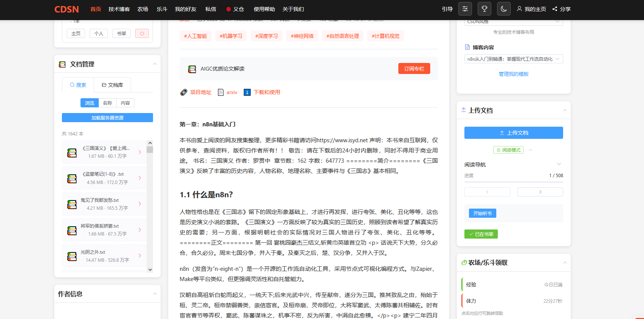Click the 体力 reward row
The height and width of the screenshot is (319, 644).
point(514,301)
